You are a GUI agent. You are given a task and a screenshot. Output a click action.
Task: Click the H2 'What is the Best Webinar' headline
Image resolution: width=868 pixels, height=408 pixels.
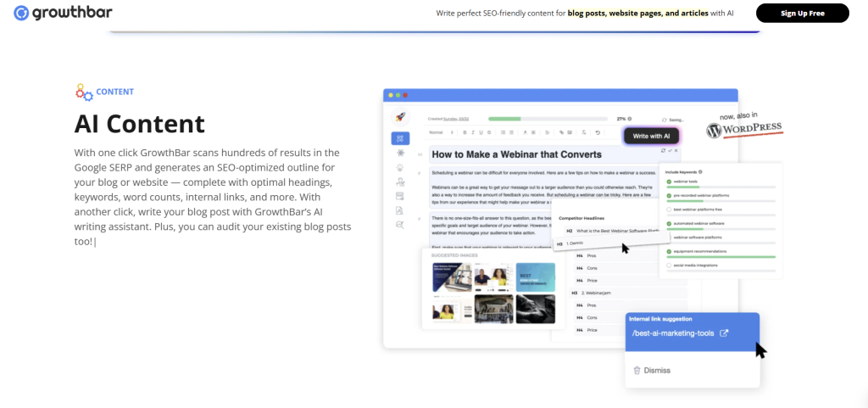pos(612,231)
